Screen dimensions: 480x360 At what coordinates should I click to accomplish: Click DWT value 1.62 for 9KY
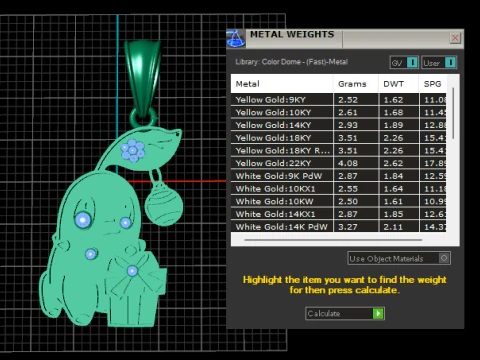[393, 100]
